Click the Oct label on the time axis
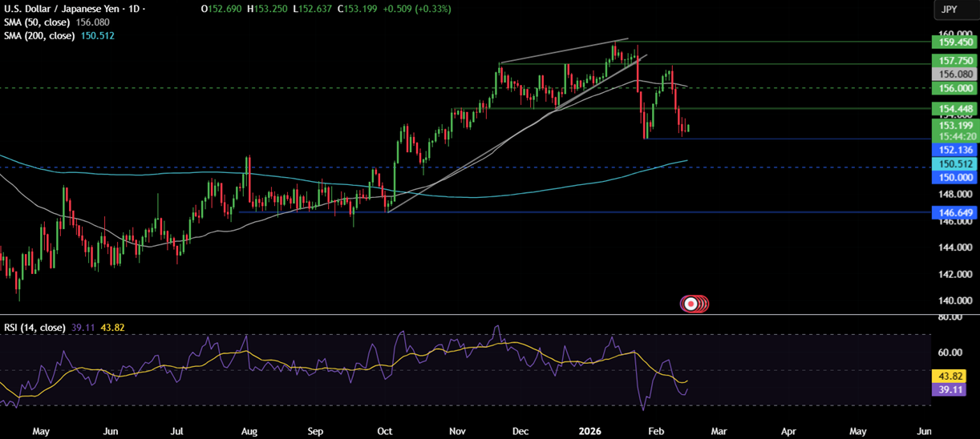This screenshot has width=980, height=439. (x=384, y=431)
